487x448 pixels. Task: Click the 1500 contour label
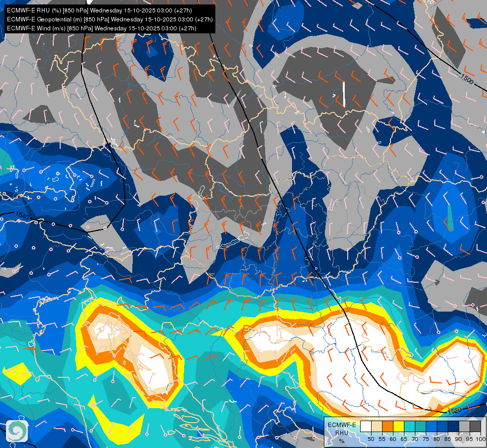pos(467,79)
